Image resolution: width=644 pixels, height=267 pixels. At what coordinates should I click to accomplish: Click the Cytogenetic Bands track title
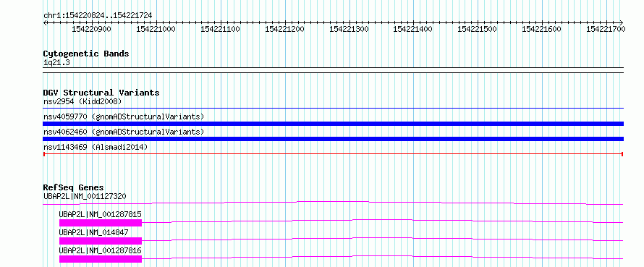86,54
